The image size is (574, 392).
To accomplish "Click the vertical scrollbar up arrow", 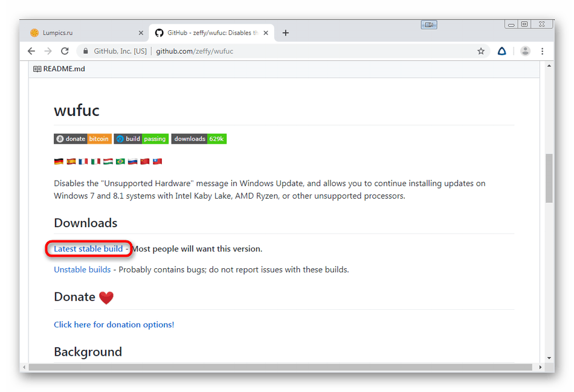I will tap(549, 66).
